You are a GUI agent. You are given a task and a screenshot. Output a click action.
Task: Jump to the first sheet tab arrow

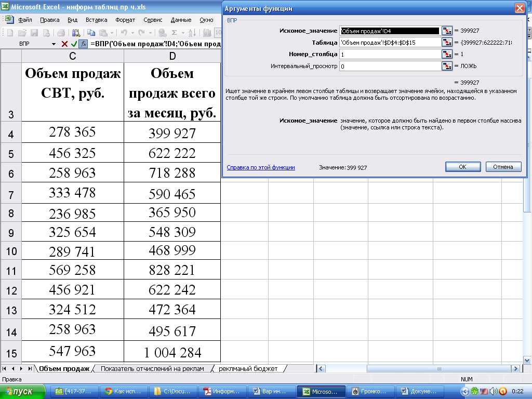pos(4,368)
